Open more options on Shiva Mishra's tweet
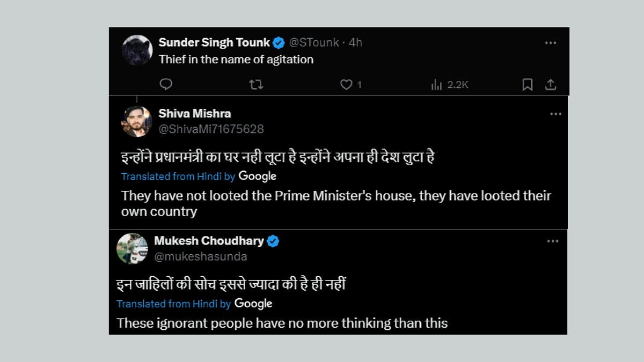644x362 pixels. 555,114
